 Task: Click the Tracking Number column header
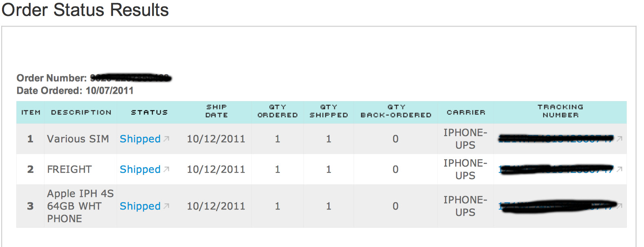pyautogui.click(x=560, y=111)
